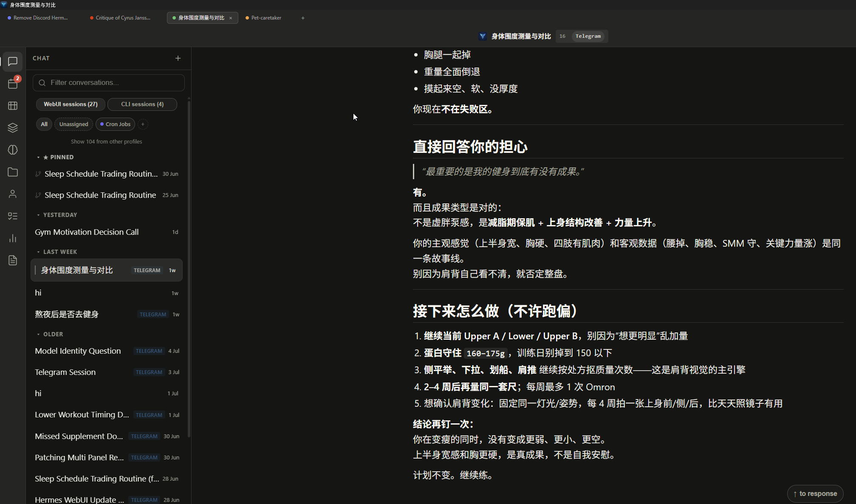Collapse the YESTERDAY section
Image resolution: width=856 pixels, height=504 pixels.
pyautogui.click(x=57, y=215)
